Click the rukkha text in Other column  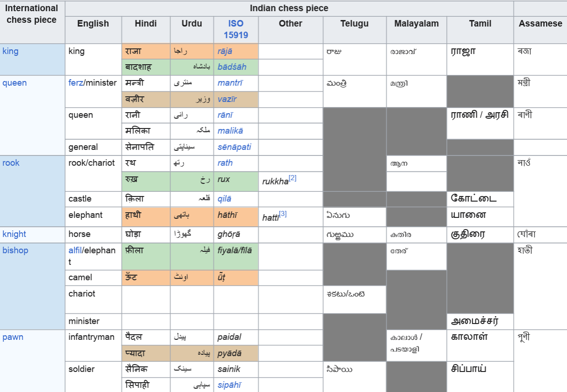pos(275,182)
